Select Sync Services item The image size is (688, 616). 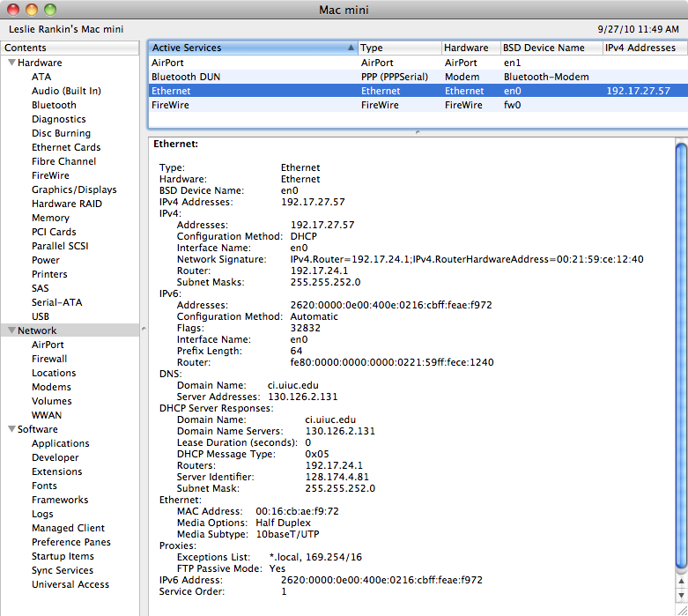63,570
